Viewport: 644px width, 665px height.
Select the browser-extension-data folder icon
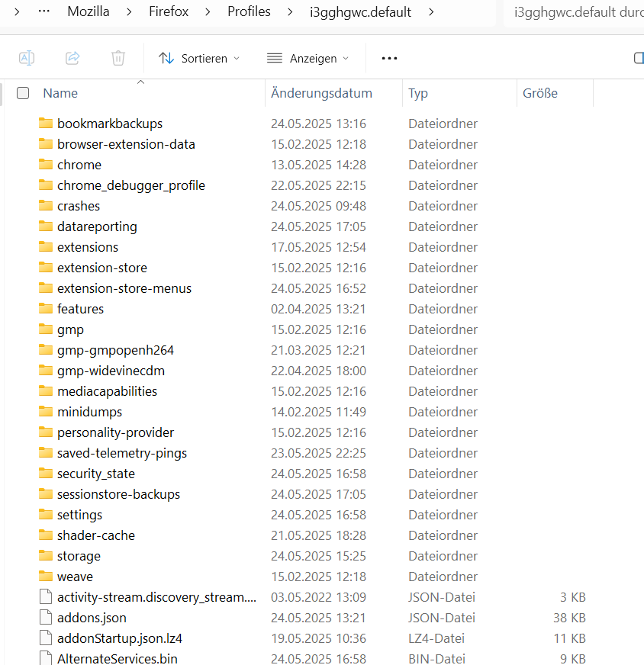[x=46, y=144]
